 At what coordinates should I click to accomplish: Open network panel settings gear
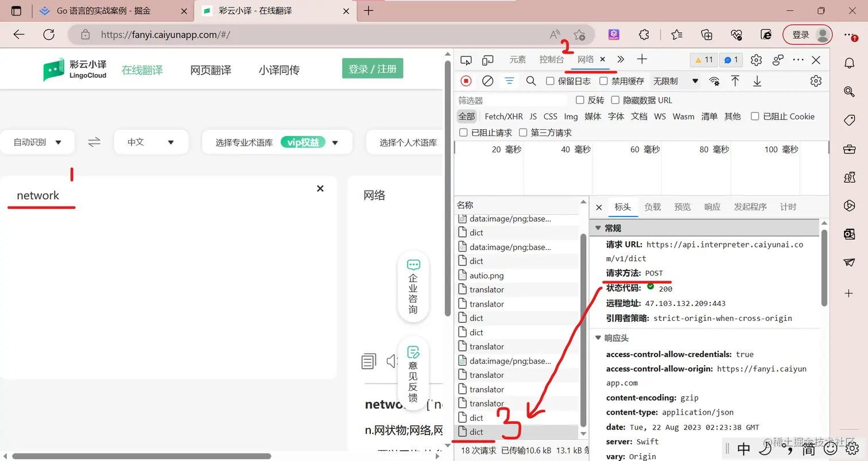pos(816,81)
